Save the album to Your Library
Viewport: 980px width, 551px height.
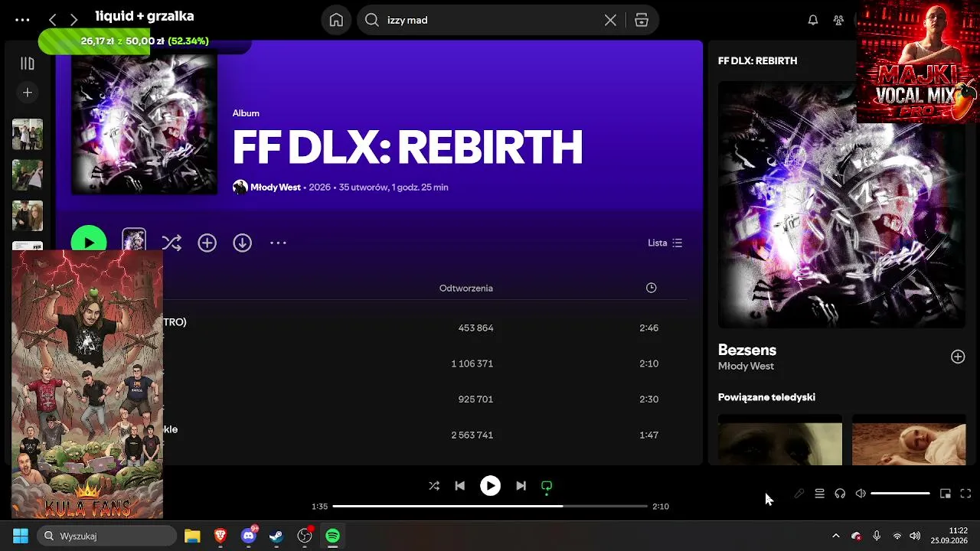coord(207,243)
